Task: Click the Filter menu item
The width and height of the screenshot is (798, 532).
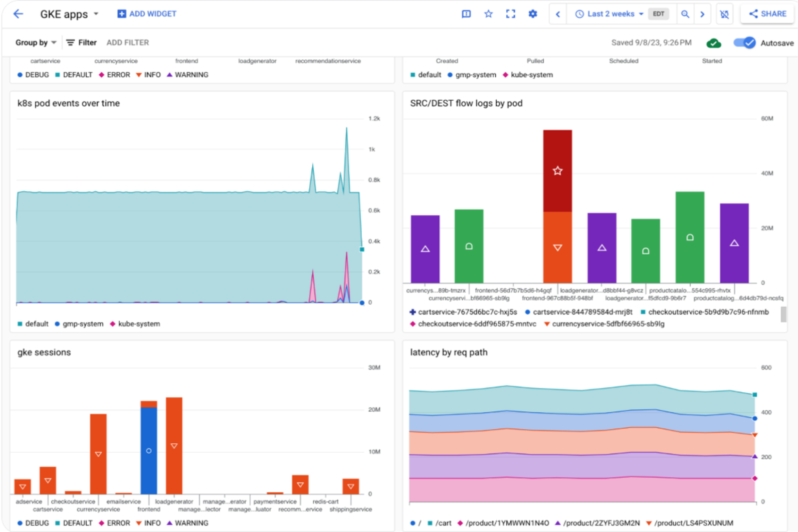Action: [x=81, y=43]
